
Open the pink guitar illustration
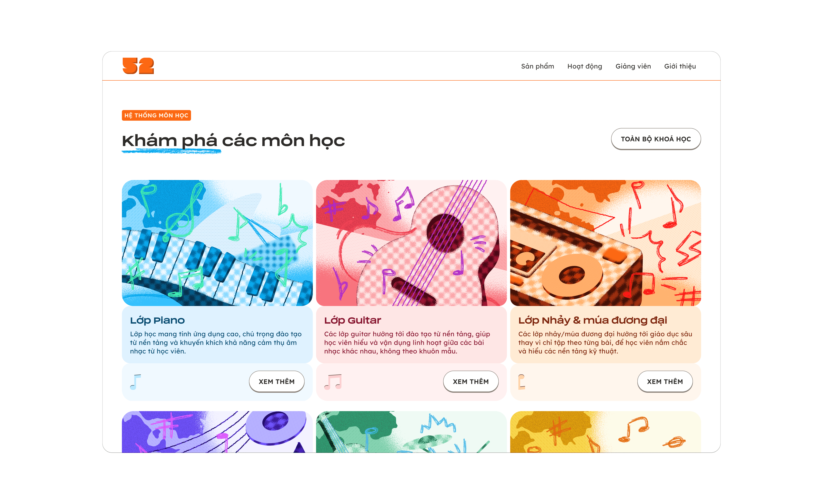point(411,243)
